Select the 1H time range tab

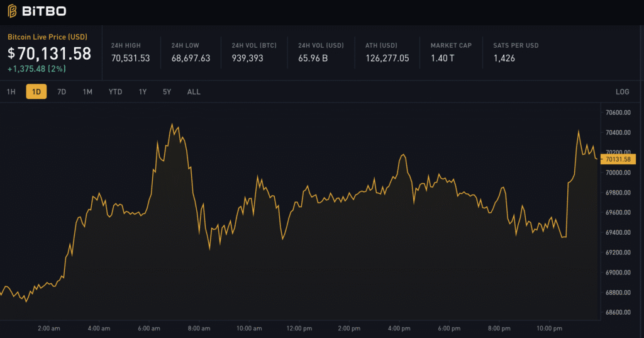pos(11,92)
